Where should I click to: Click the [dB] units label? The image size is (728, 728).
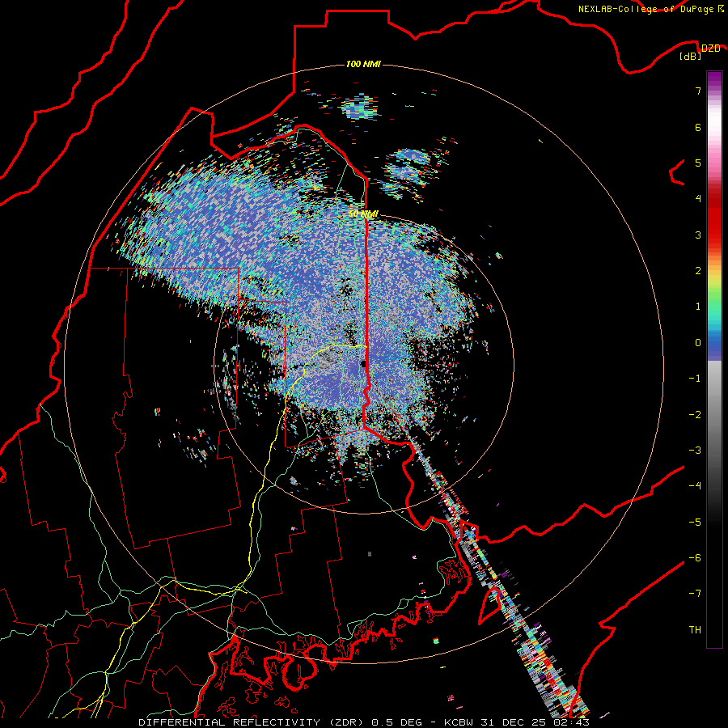click(691, 56)
